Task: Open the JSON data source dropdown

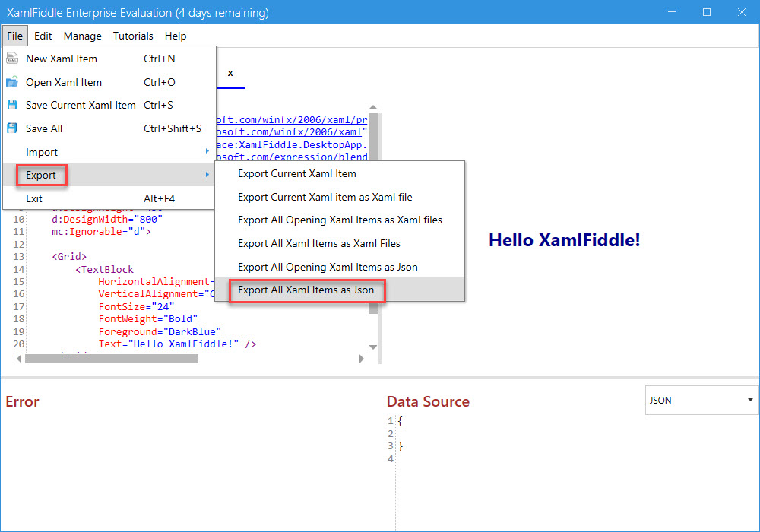Action: pyautogui.click(x=701, y=401)
